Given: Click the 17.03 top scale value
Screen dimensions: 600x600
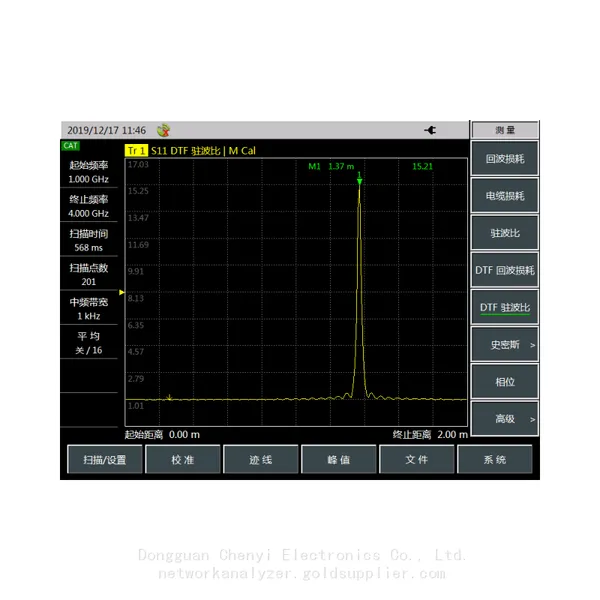Looking at the screenshot, I should click(x=138, y=165).
